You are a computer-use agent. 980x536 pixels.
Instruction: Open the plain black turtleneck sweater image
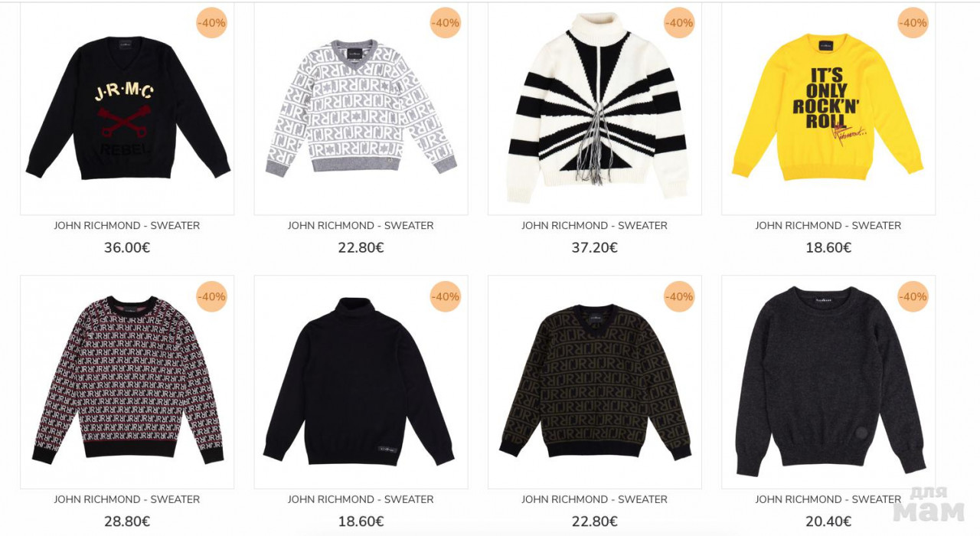[x=361, y=382]
